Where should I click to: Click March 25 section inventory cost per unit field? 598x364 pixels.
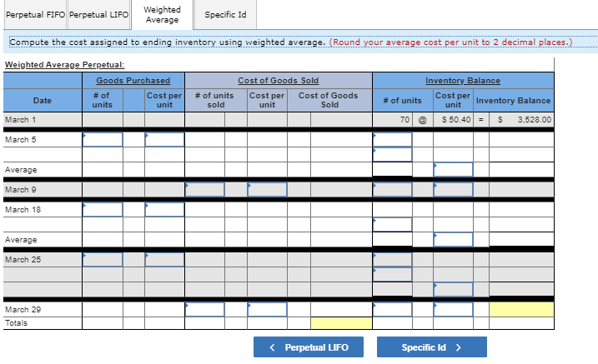point(453,289)
